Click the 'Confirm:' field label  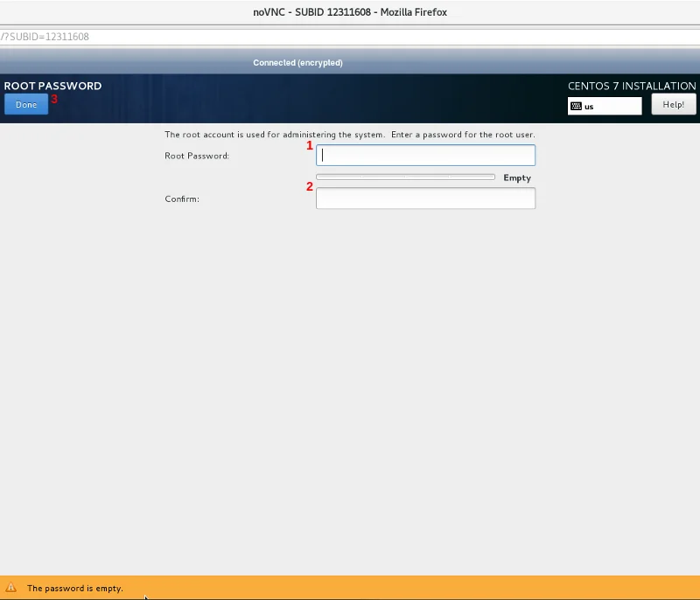(x=182, y=199)
